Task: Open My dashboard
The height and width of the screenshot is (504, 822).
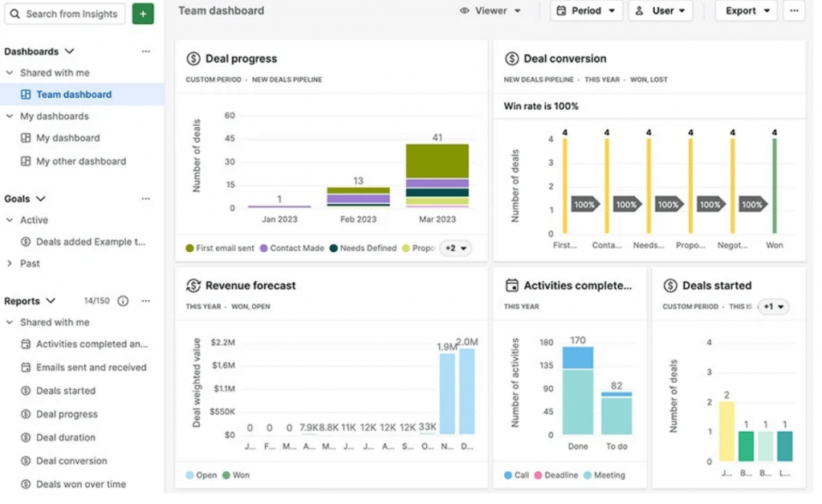Action: [x=67, y=138]
